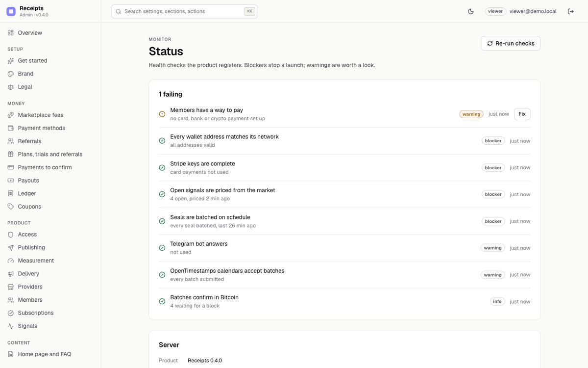This screenshot has width=588, height=368.
Task: Click the viewer role badge
Action: (x=495, y=11)
